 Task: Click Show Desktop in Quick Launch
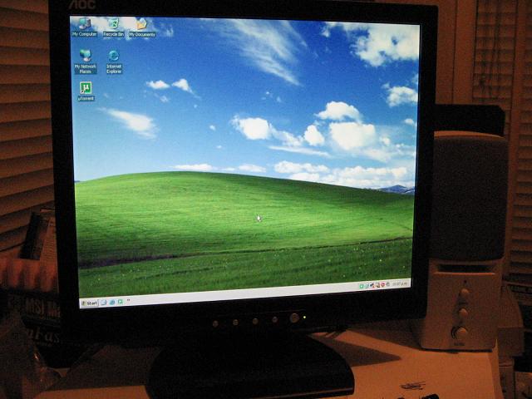point(103,303)
